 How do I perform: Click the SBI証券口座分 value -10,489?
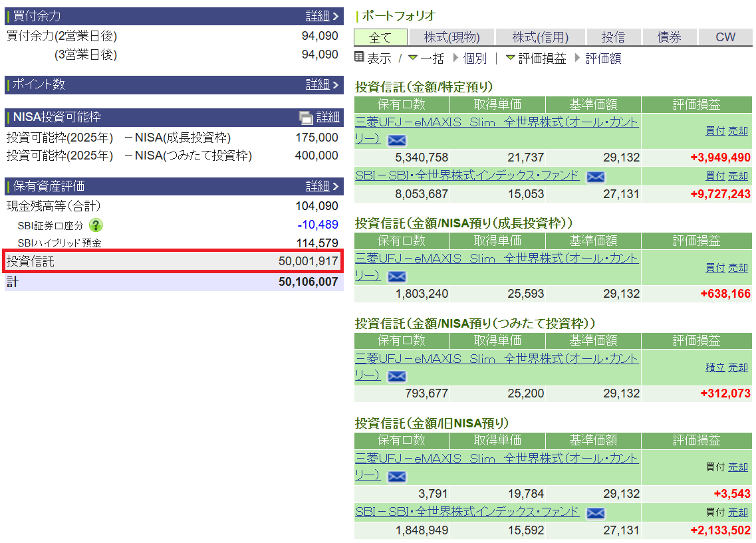318,225
